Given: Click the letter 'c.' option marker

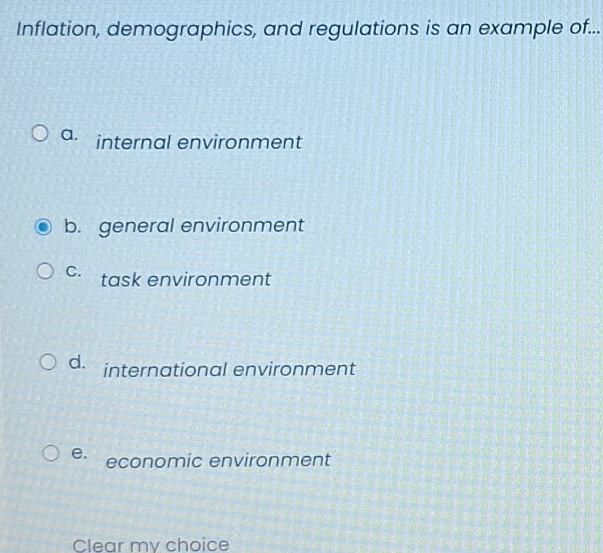Looking at the screenshot, I should (73, 271).
